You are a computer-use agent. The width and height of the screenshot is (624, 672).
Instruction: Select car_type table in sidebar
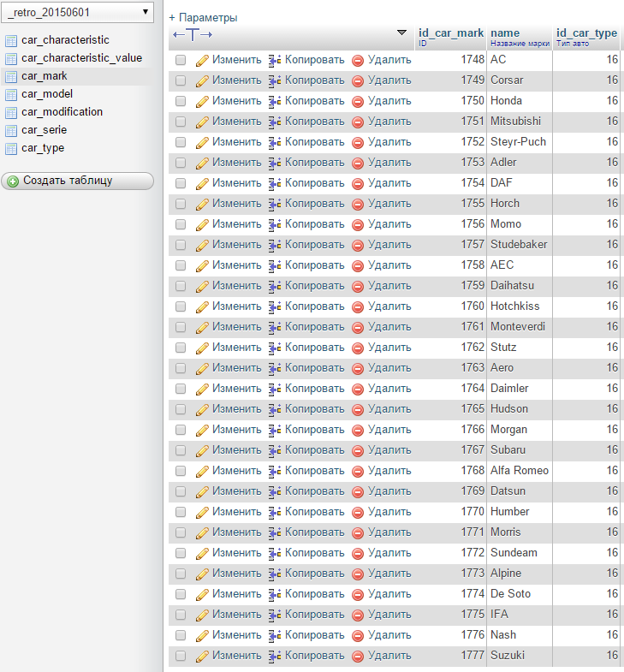point(43,148)
